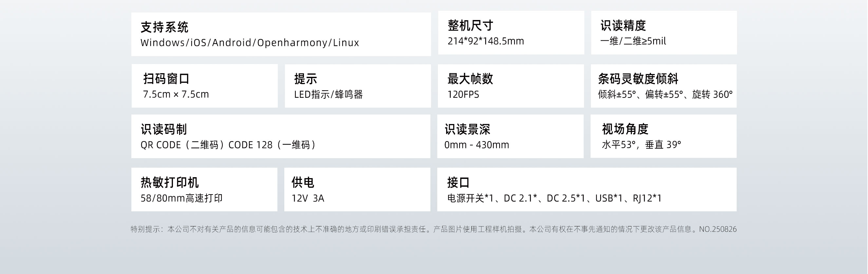Select the 最大帧数 120FPS card
868x274 pixels.
pos(511,86)
